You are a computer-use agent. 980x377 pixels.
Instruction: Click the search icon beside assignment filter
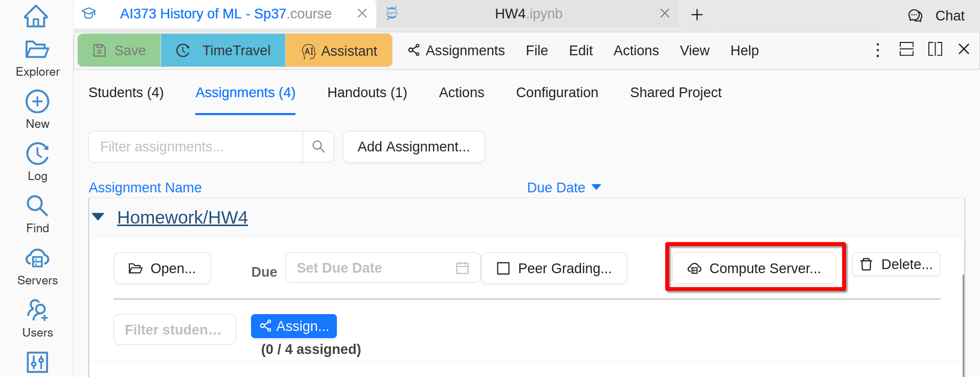pos(318,147)
